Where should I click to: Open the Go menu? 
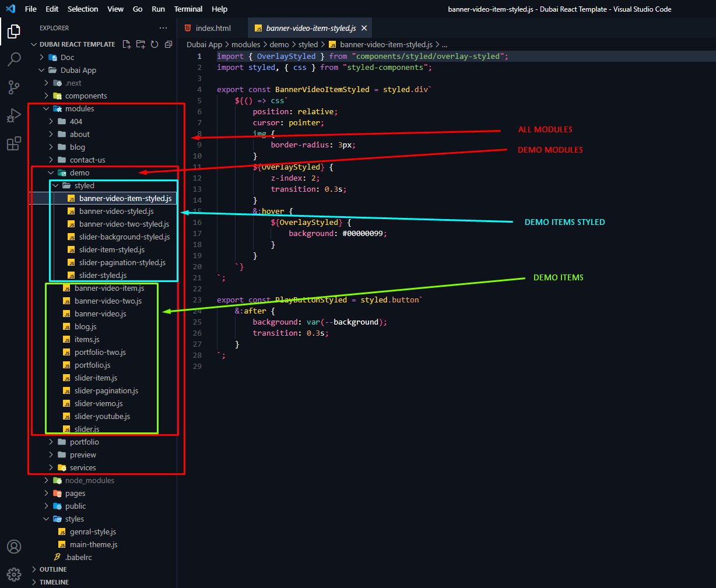click(x=138, y=9)
